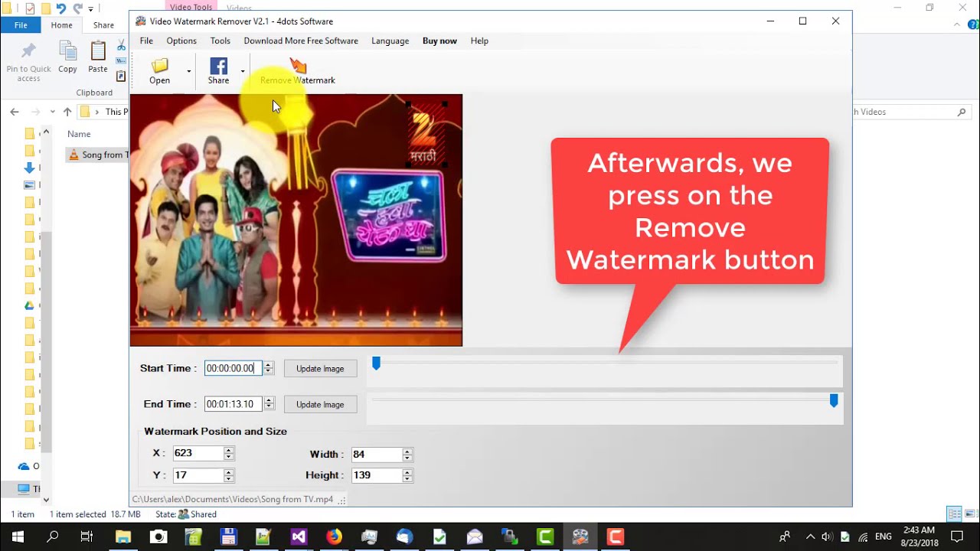Click the End Time input field
Screen dimensions: 980x551
click(x=233, y=404)
